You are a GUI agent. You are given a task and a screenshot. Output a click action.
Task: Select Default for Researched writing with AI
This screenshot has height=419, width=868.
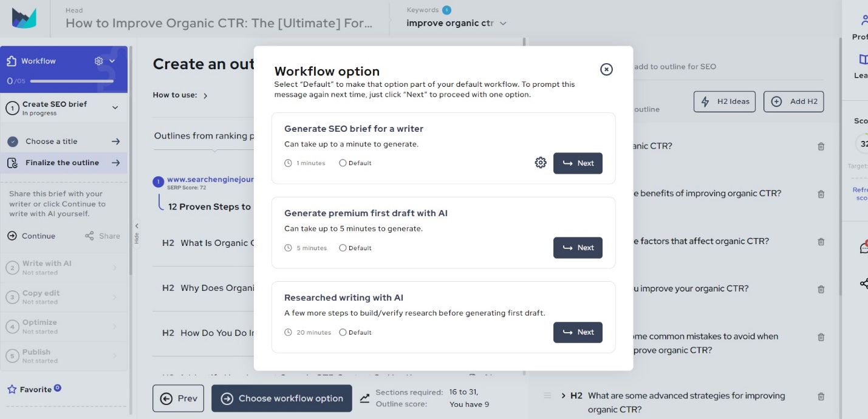pyautogui.click(x=343, y=332)
